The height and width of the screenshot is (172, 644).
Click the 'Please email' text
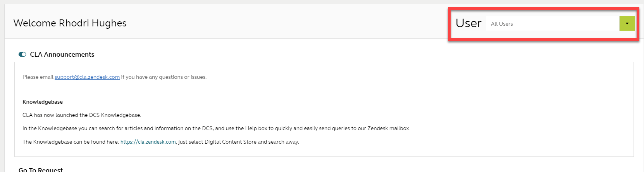[x=38, y=77]
